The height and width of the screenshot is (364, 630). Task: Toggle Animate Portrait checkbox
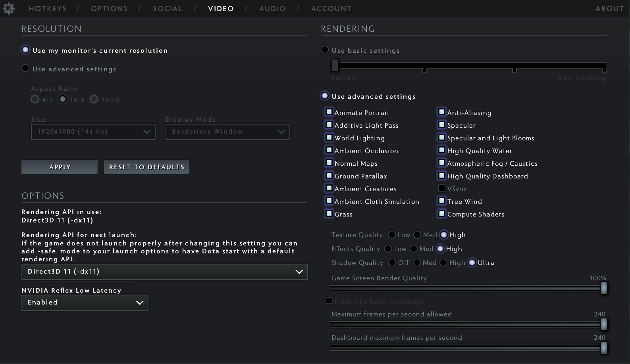[x=329, y=112]
